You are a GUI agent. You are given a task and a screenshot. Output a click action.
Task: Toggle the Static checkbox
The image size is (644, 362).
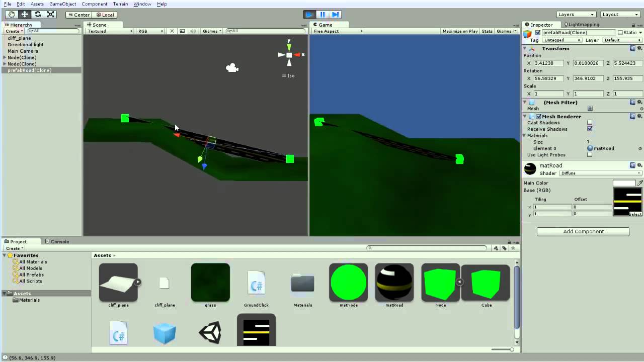pos(620,33)
